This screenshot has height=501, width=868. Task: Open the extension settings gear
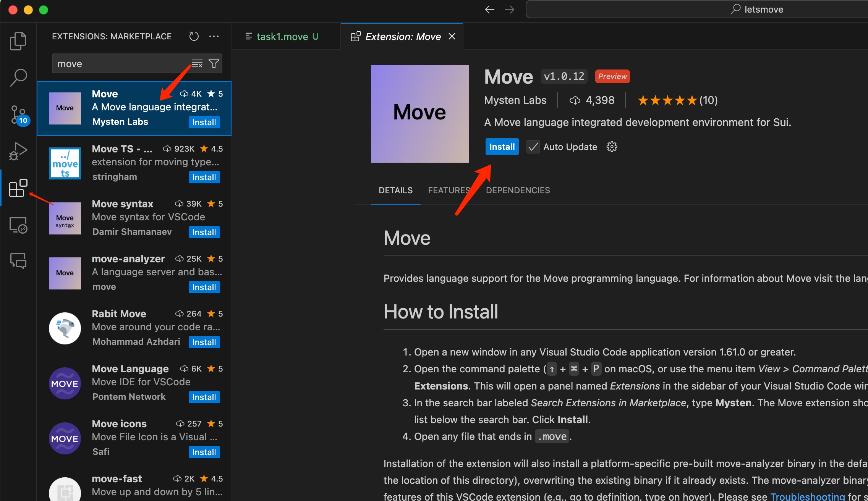pyautogui.click(x=612, y=147)
